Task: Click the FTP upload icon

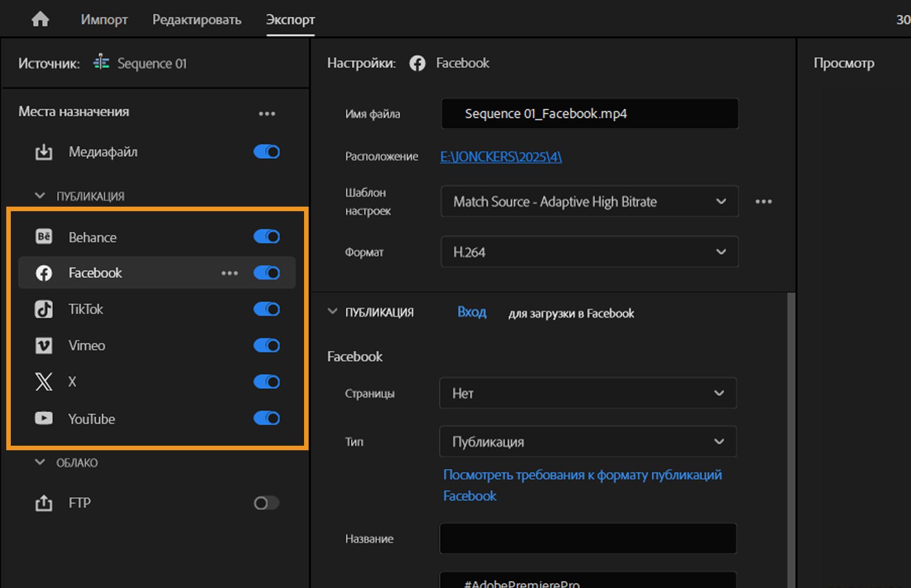Action: 43,503
